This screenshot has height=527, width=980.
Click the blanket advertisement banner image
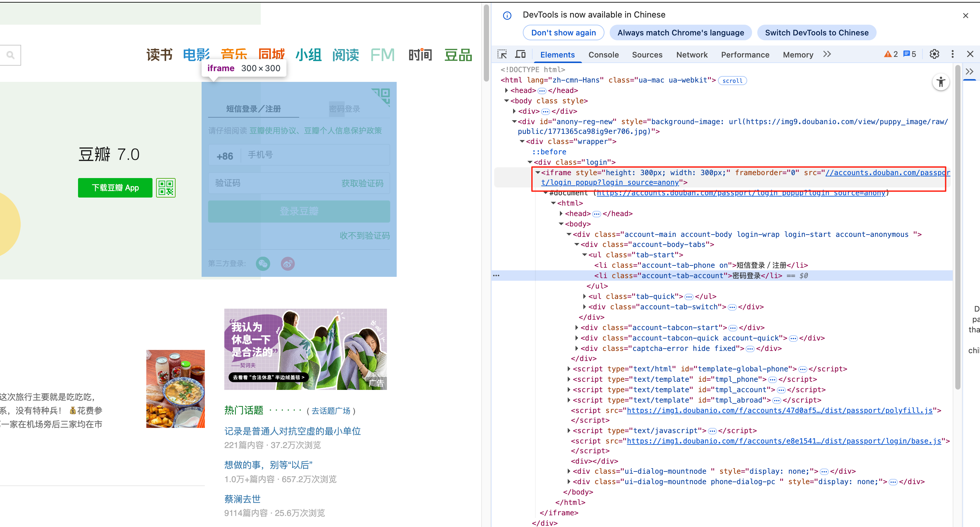[x=306, y=349]
